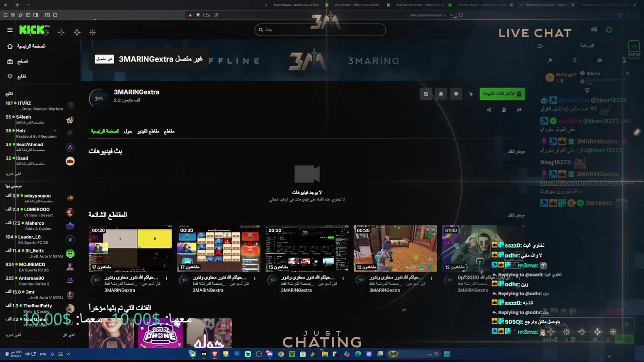Switch to the videos tab
This screenshot has width=644, height=362.
click(x=148, y=131)
